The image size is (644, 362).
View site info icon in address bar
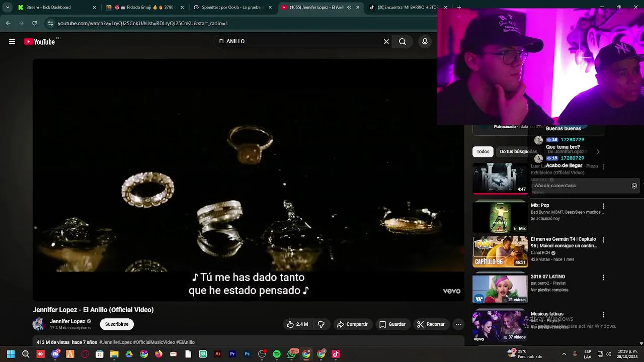coord(50,23)
